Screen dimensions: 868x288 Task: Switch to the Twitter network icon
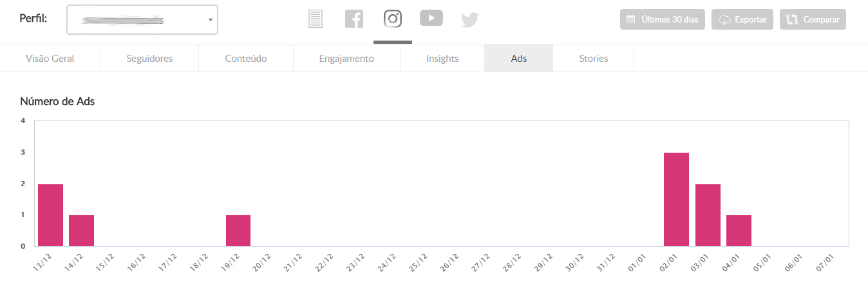coord(470,20)
